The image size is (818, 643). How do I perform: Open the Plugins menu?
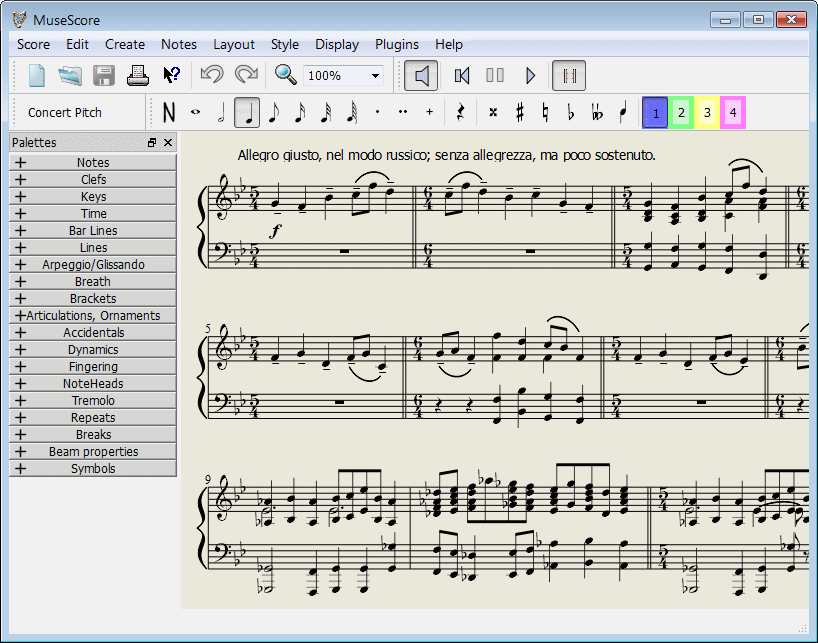click(397, 44)
